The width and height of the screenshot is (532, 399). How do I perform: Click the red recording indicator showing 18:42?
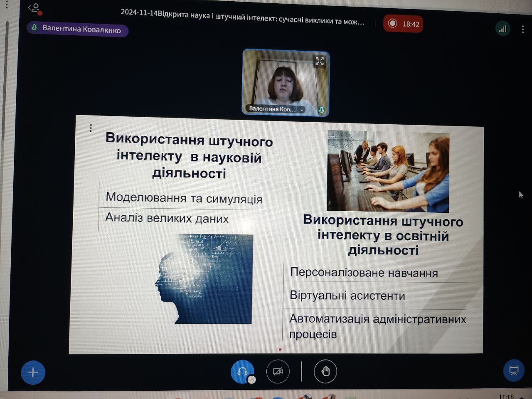coord(403,24)
